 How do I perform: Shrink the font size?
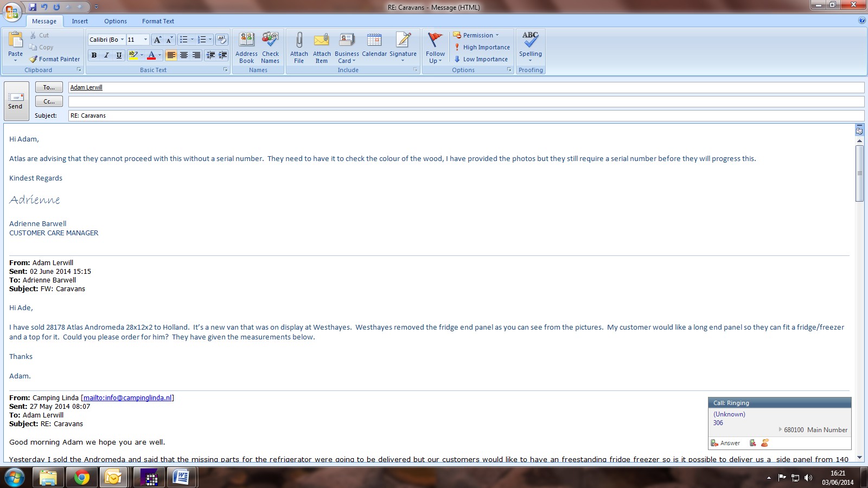point(169,40)
